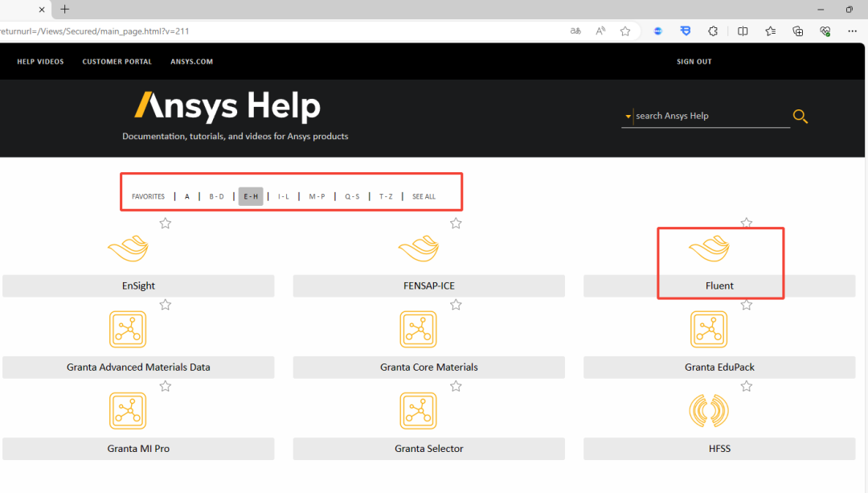Favorite Granta EduPack with its star
This screenshot has width=868, height=493.
click(746, 305)
